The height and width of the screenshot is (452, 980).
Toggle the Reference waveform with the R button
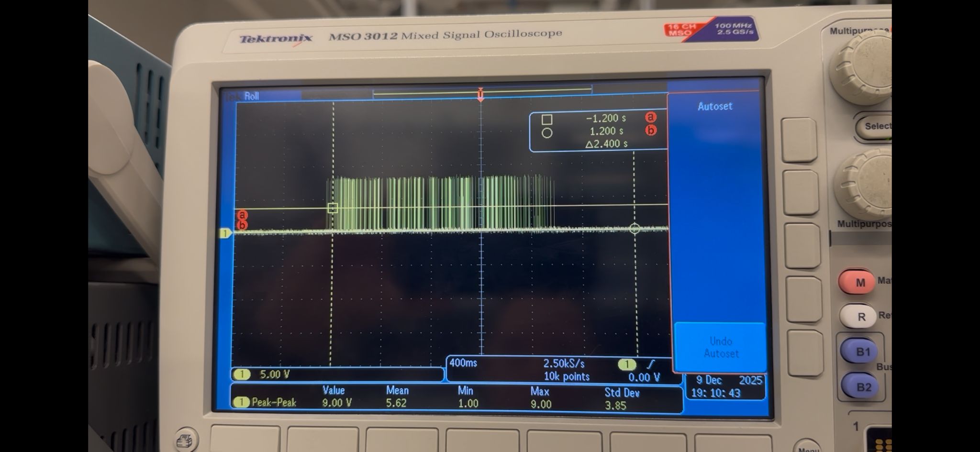pos(858,317)
